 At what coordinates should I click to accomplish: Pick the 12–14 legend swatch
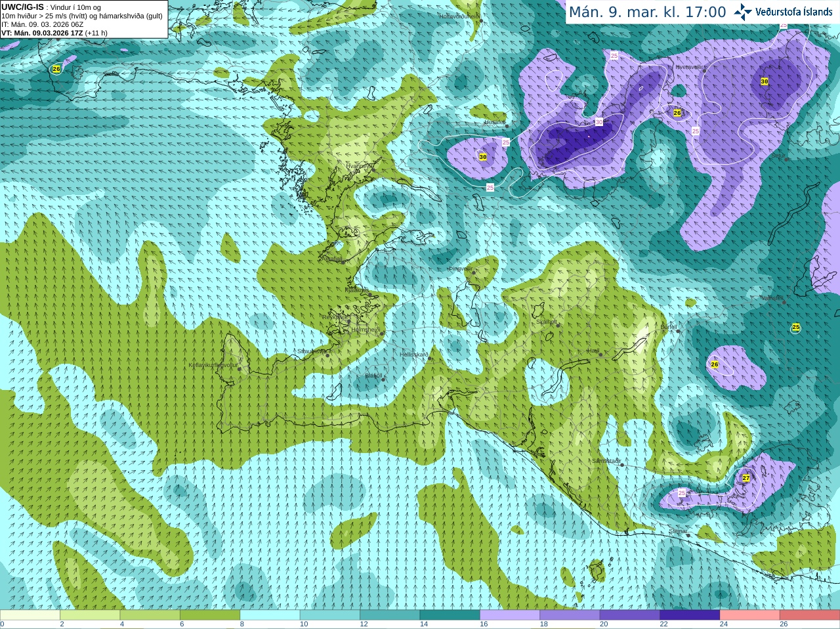point(390,615)
